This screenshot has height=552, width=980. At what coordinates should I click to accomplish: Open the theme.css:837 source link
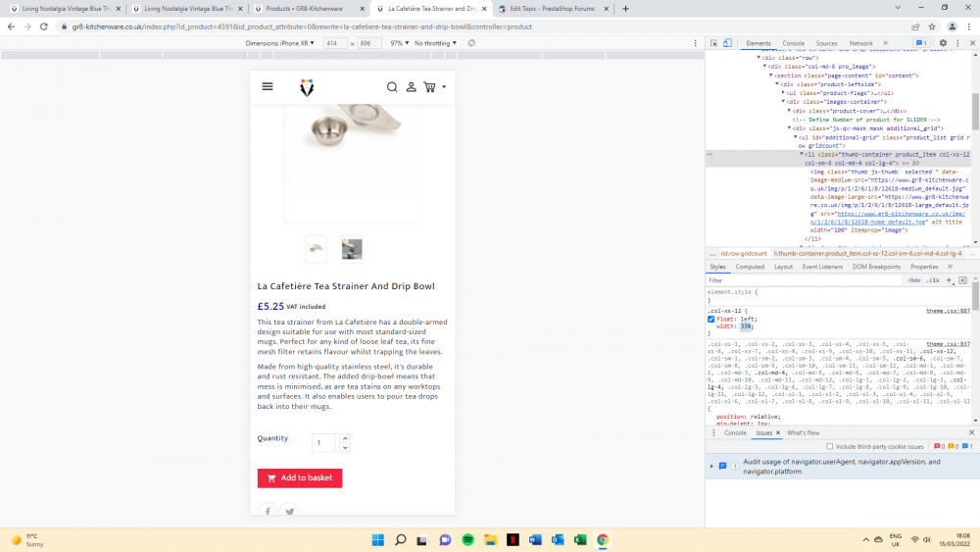tap(948, 344)
